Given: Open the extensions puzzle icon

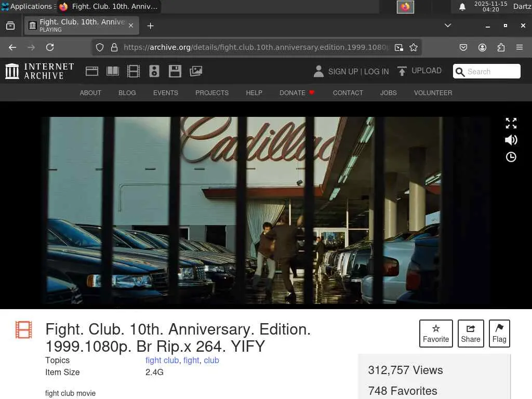Looking at the screenshot, I should [x=501, y=47].
